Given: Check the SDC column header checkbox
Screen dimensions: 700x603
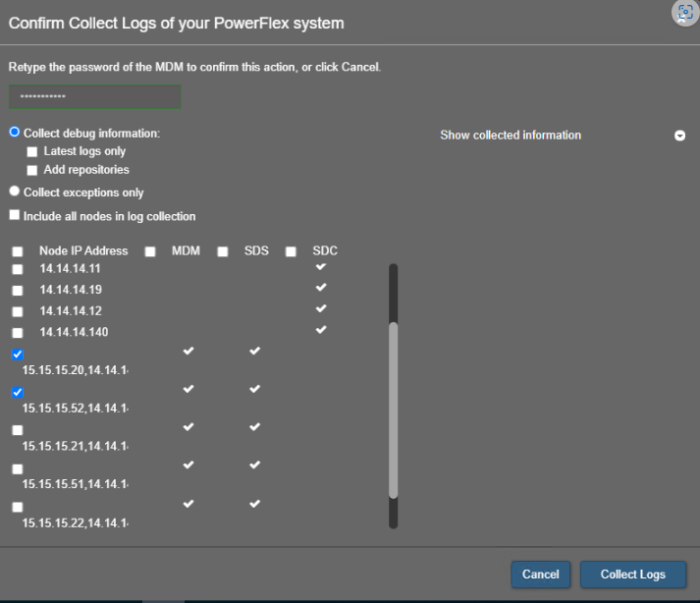Looking at the screenshot, I should tap(291, 251).
